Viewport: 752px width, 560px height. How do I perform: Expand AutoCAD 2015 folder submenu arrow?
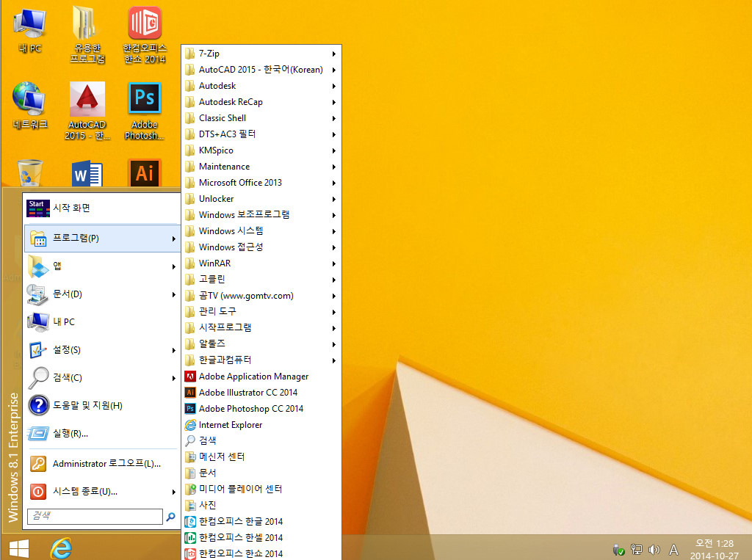pos(334,70)
